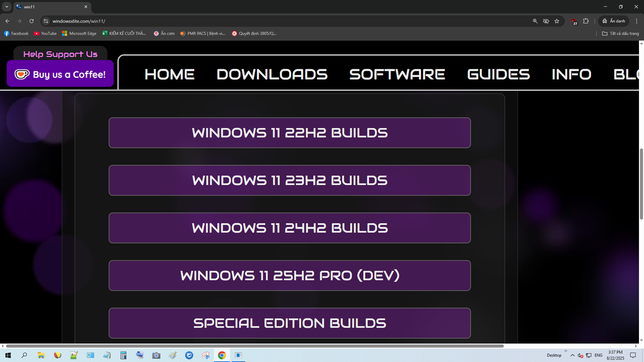Open Windows Search on the taskbar
This screenshot has width=644, height=362.
click(x=24, y=355)
